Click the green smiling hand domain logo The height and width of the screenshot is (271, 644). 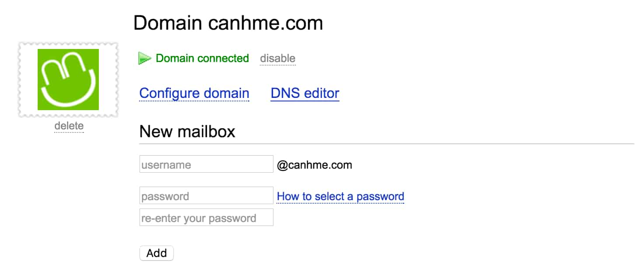click(x=68, y=80)
